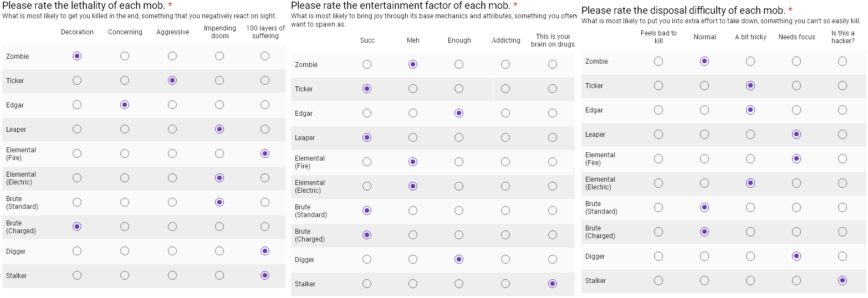Rate Stalker disposal difficulty as Normal
This screenshot has width=868, height=298.
[x=704, y=280]
